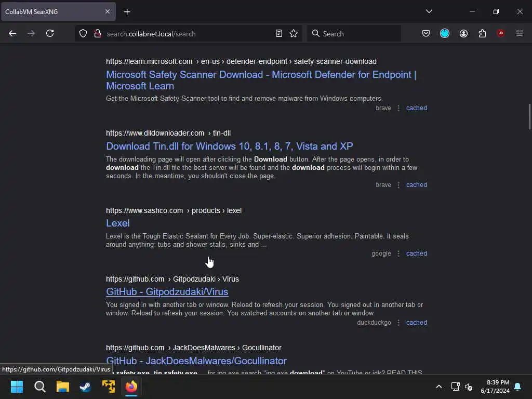Click the page vertical scrollbar thumb

[529, 116]
